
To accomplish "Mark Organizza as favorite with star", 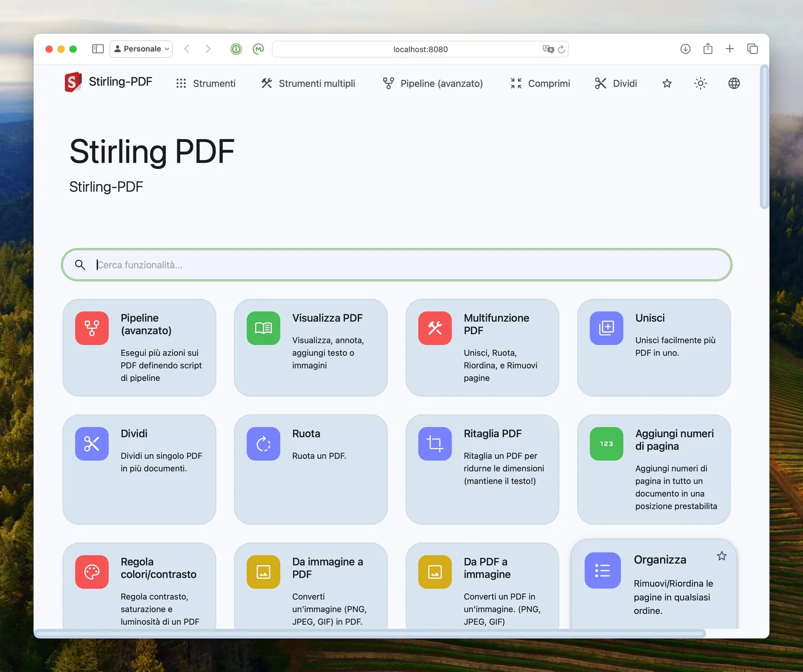I will coord(722,556).
